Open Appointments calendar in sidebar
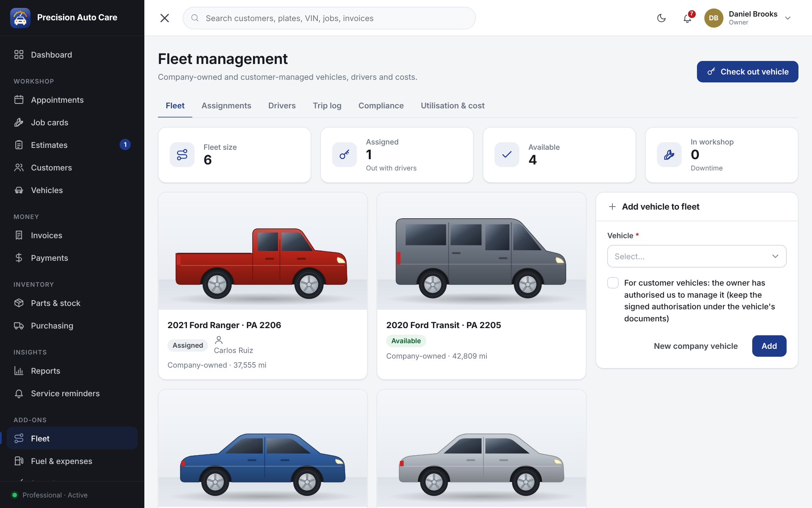 click(72, 100)
